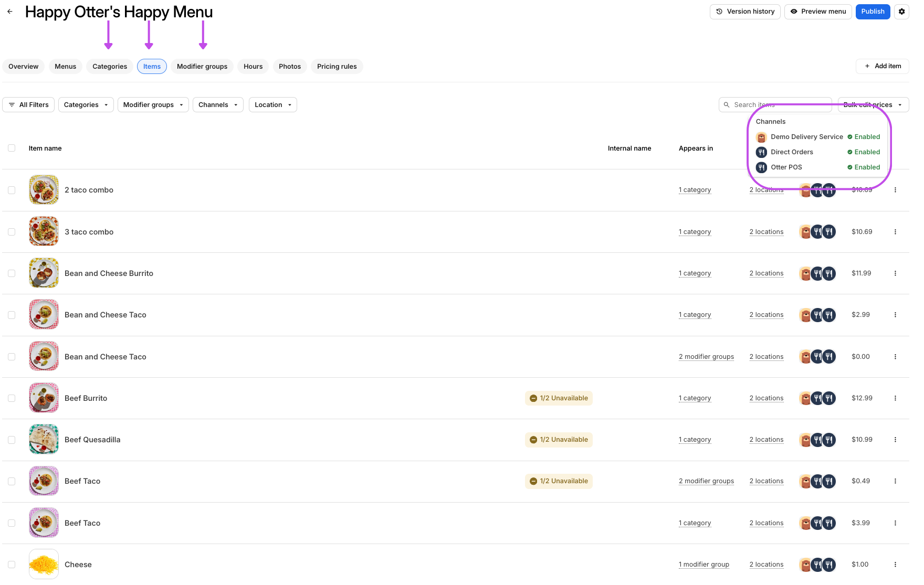Toggle the select-all checkbox by Item name
The image size is (924, 585).
12,148
